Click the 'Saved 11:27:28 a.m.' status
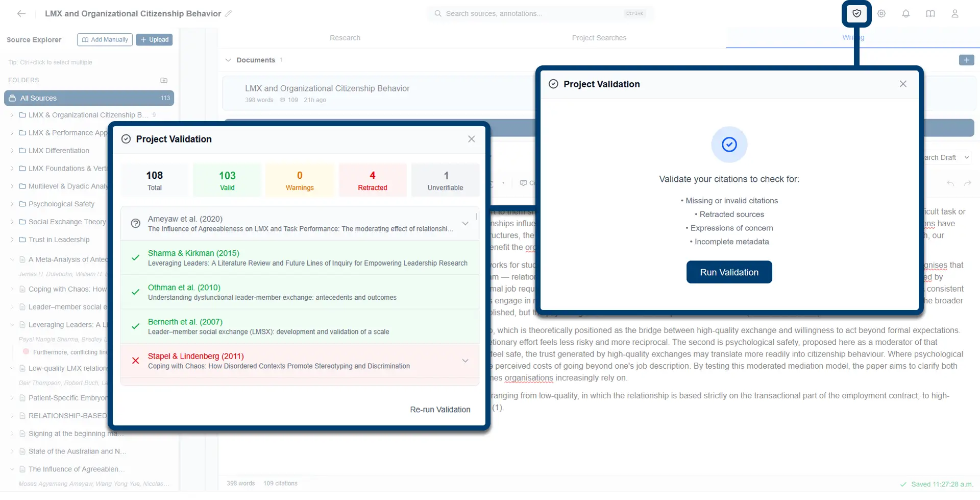The image size is (980, 500). pyautogui.click(x=937, y=484)
